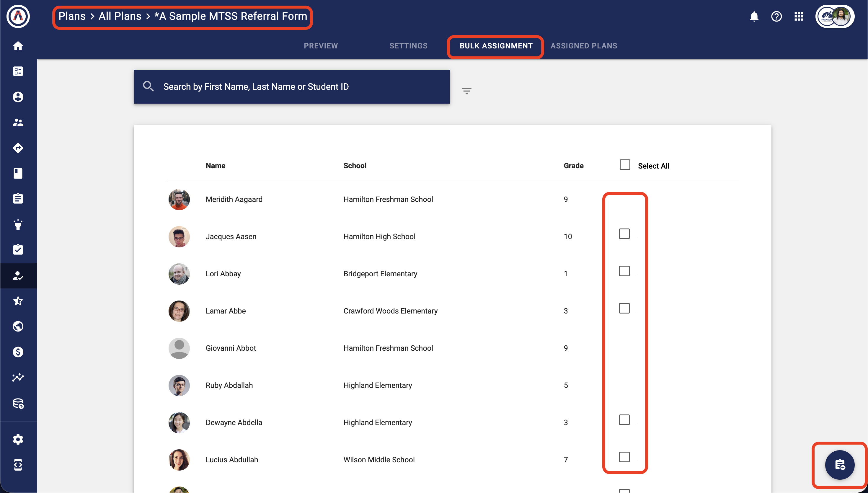Switch to the Settings tab
The image size is (868, 493).
(x=408, y=46)
